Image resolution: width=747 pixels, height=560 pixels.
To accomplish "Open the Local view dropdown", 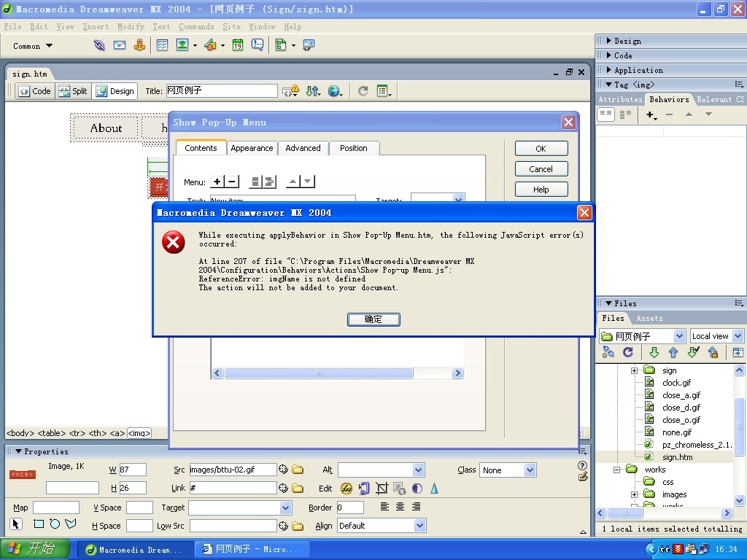I will pos(716,336).
